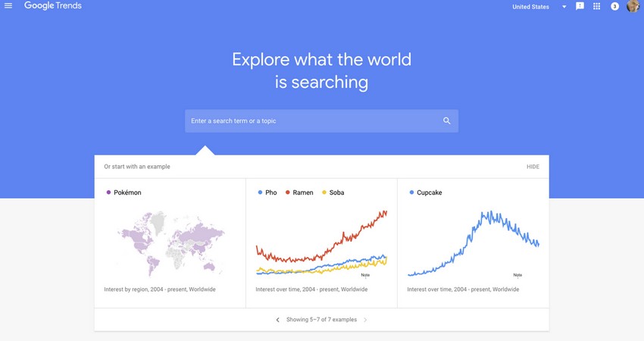Open the Pho Ramen Soba chart example

(x=321, y=242)
